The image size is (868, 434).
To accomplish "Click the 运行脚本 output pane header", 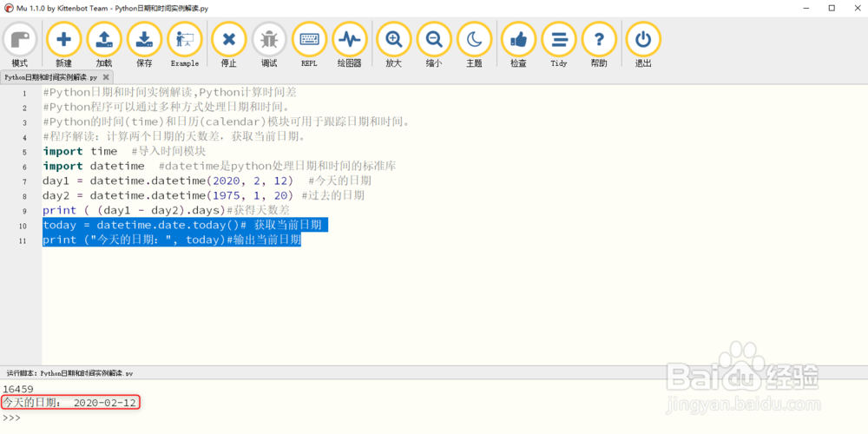I will pos(69,373).
